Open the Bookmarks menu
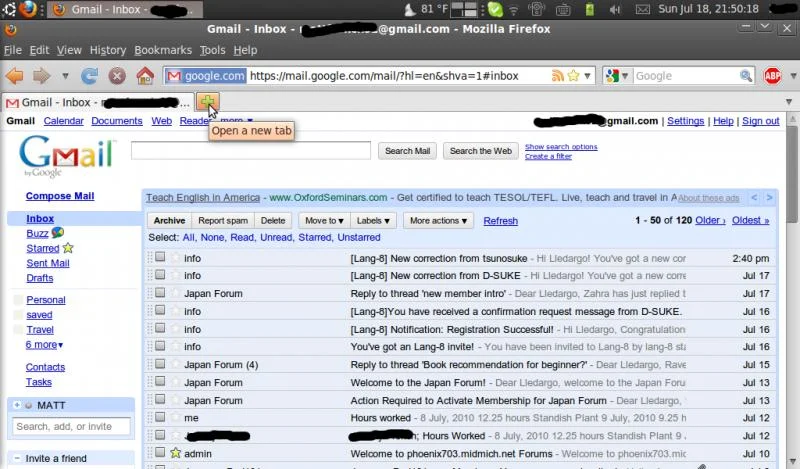 pos(163,50)
